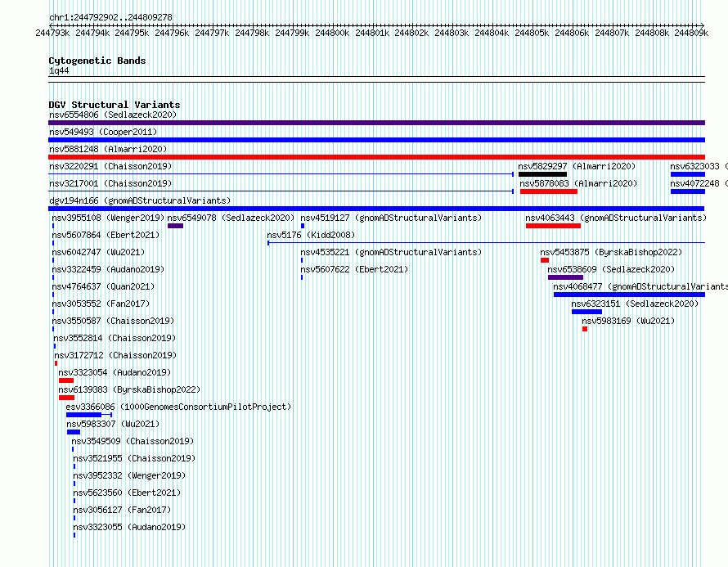Click the Cytogenetic Bands track title
The height and width of the screenshot is (567, 728).
click(x=97, y=61)
